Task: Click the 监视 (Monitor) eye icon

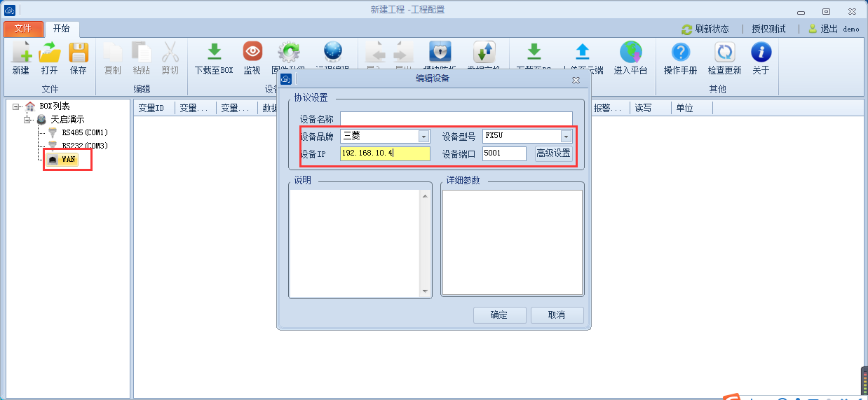Action: tap(252, 53)
